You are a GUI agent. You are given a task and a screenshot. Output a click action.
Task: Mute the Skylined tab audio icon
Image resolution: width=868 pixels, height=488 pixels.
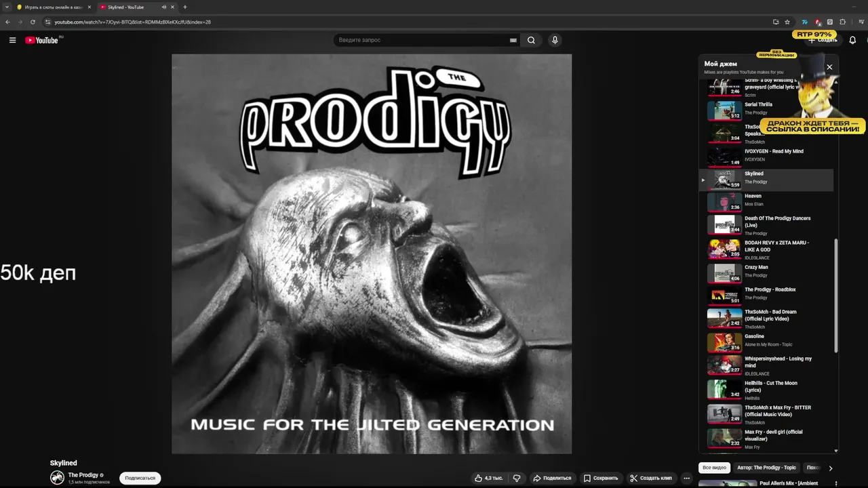pos(163,7)
